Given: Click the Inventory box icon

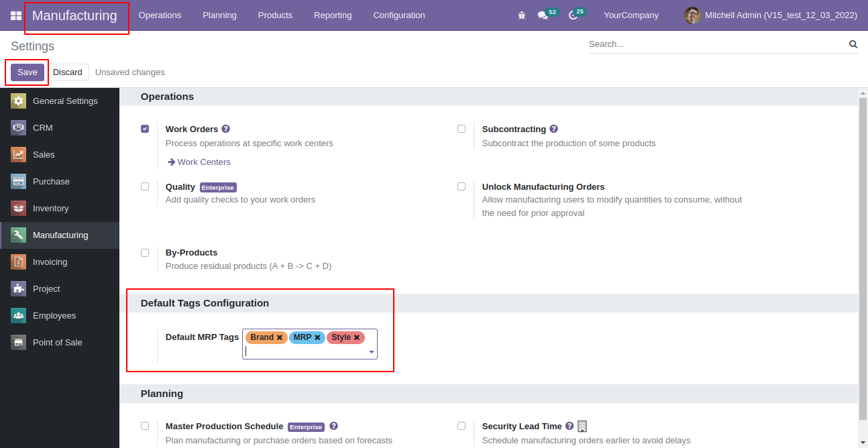Looking at the screenshot, I should point(18,209).
